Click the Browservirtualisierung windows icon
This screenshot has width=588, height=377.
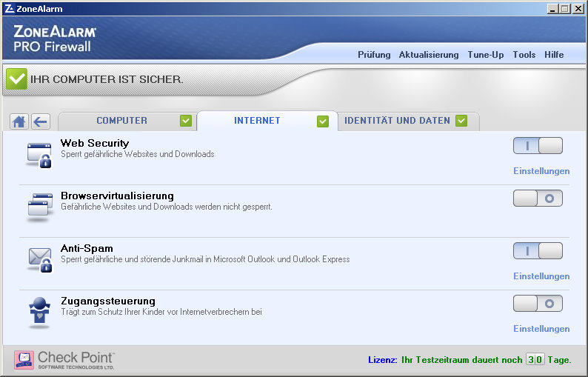[x=41, y=206]
